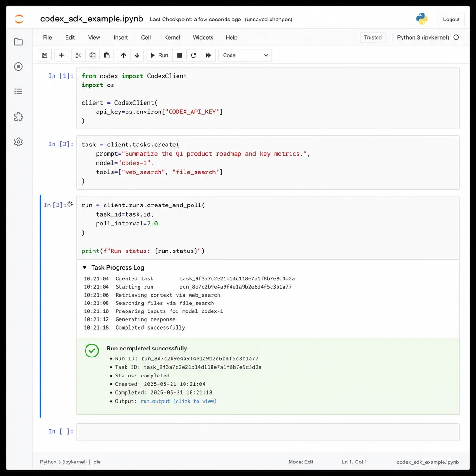Click the Python logo icon
Screen dimensions: 476x476
click(422, 19)
